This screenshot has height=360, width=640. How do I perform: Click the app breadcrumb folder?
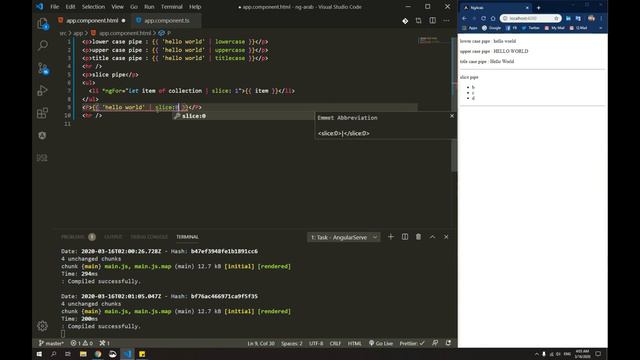(78, 33)
